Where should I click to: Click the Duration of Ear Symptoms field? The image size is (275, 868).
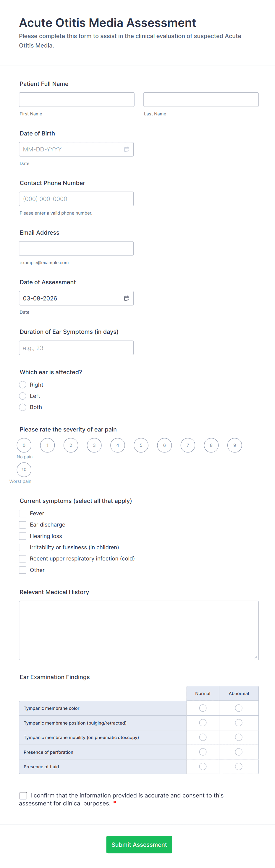click(x=76, y=348)
